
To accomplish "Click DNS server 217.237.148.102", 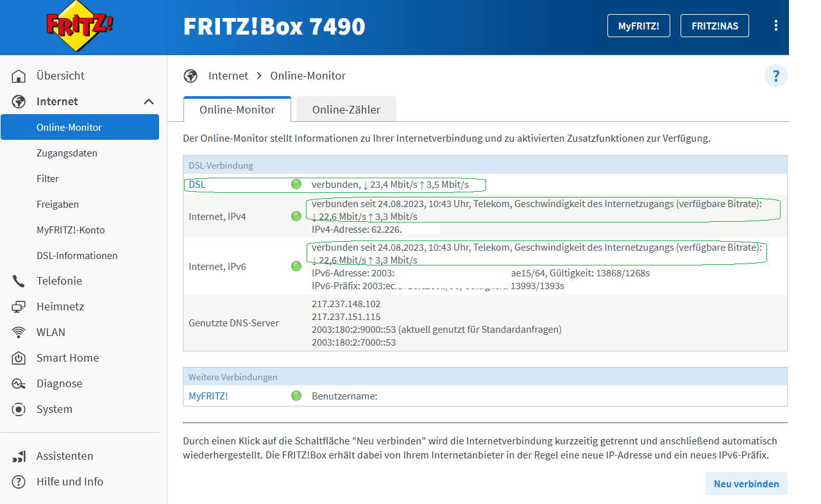I will pyautogui.click(x=346, y=304).
